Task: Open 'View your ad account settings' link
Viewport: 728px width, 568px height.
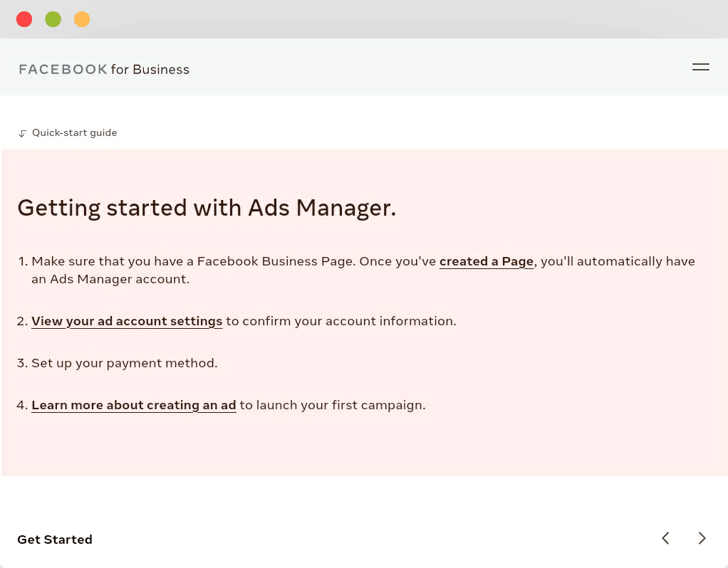Action: tap(127, 321)
